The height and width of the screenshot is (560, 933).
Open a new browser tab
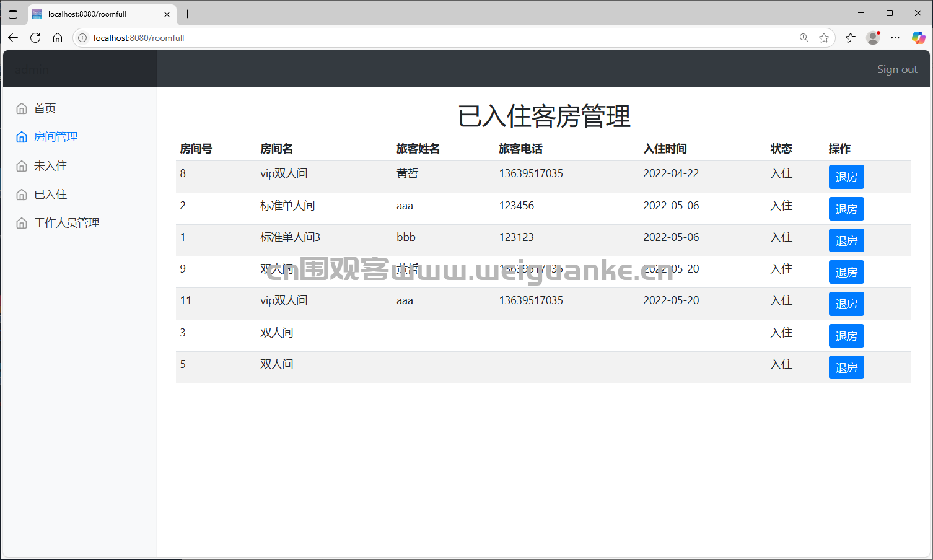pos(188,14)
